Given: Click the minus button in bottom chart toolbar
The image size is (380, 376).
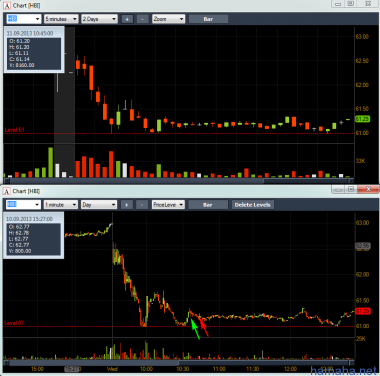Looking at the screenshot, I should [142, 205].
